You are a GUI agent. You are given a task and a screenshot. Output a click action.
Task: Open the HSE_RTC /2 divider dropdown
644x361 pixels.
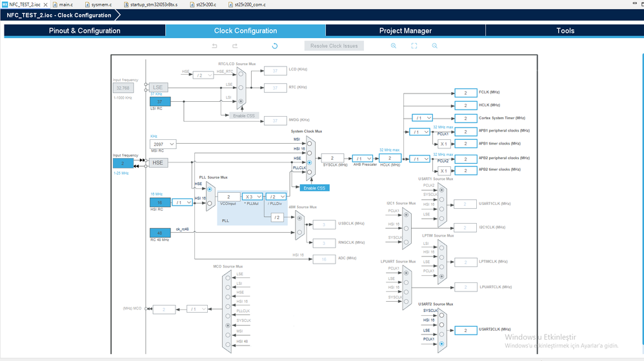coord(203,75)
